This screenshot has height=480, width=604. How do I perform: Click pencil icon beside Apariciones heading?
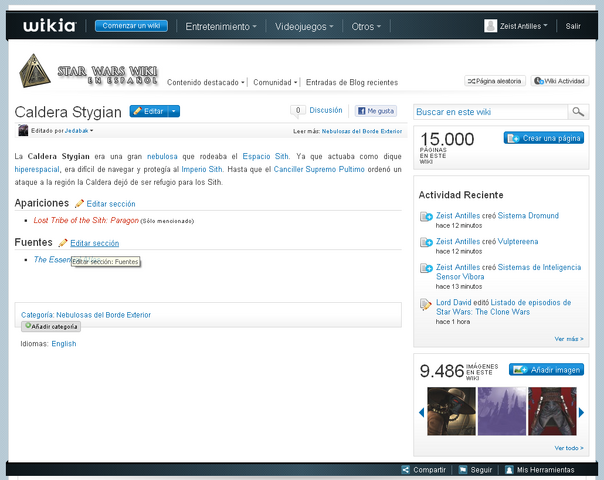[x=79, y=204]
